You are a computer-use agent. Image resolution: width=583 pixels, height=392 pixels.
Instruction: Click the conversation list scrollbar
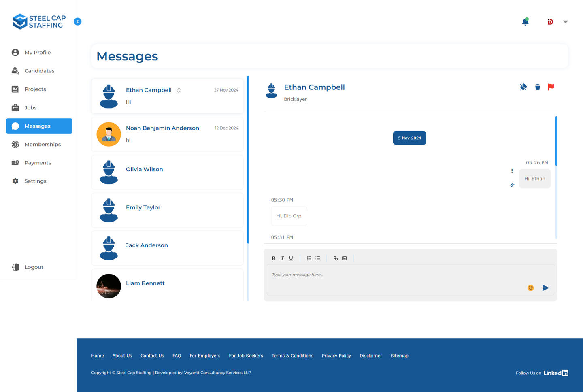(248, 160)
